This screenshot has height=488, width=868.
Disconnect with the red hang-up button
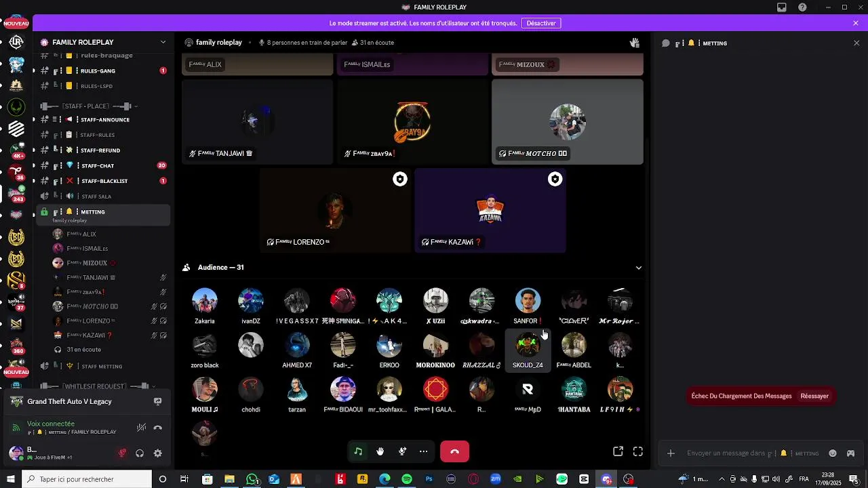(454, 451)
